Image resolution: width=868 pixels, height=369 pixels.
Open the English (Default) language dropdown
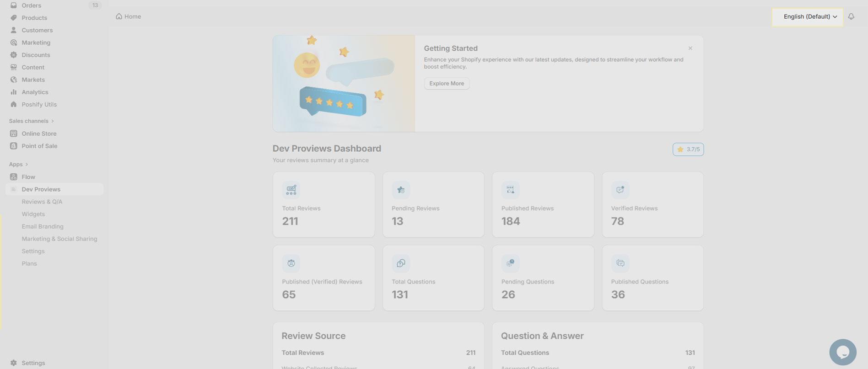[807, 17]
